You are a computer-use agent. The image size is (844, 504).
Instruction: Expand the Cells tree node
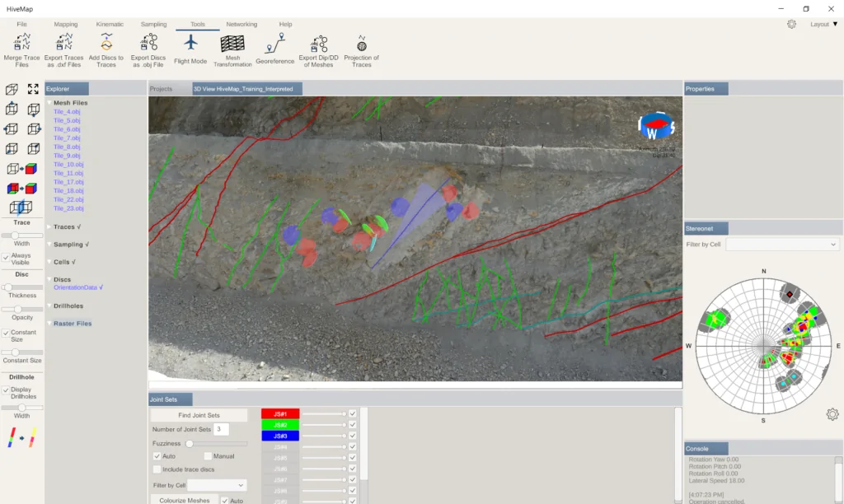point(49,262)
